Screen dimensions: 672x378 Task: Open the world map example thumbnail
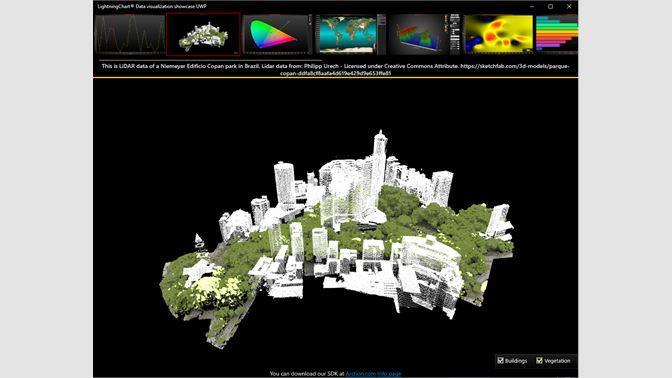(351, 34)
